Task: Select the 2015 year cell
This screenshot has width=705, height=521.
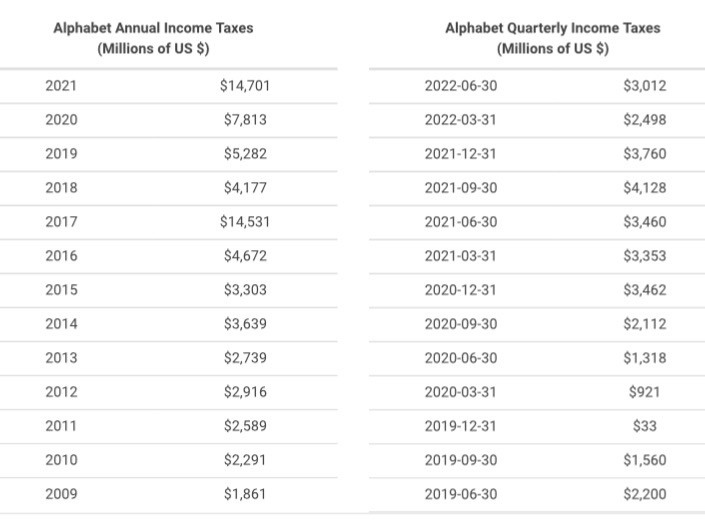Action: 61,289
